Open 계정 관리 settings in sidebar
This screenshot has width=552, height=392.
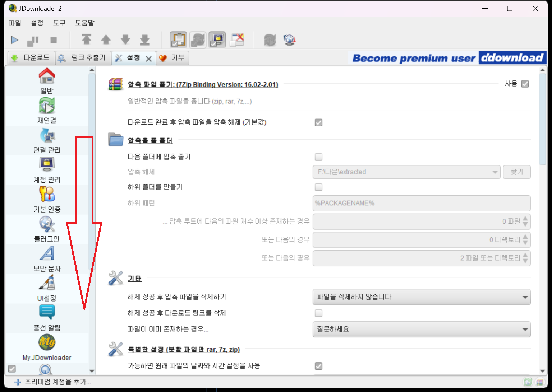(x=47, y=171)
